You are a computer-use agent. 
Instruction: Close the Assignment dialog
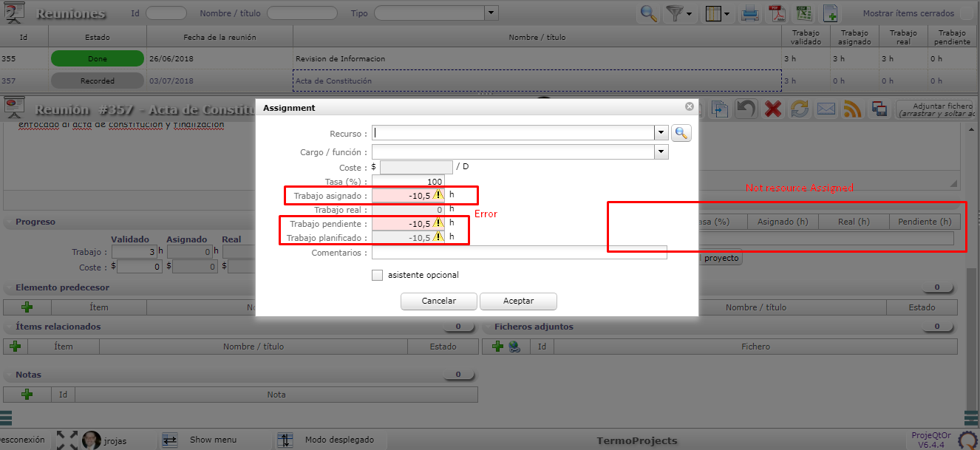point(690,107)
